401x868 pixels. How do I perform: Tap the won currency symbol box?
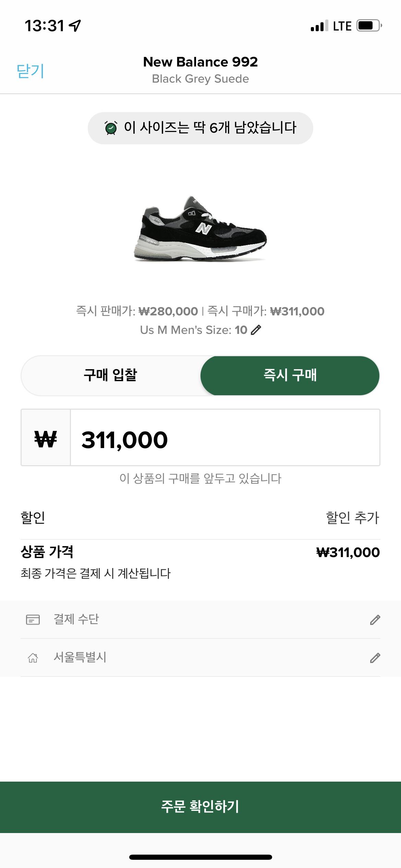tap(46, 438)
